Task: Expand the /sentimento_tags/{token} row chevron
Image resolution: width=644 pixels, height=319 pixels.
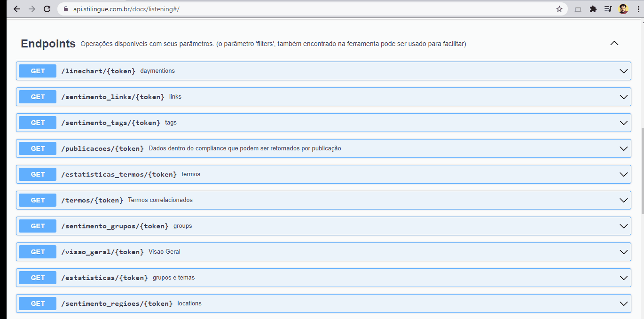Action: (624, 123)
